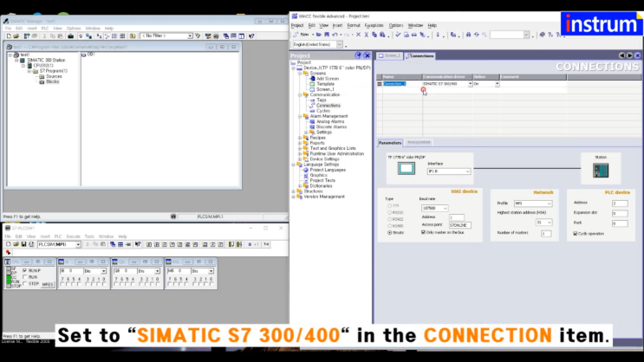
Task: Click the MRES button in PLCSIM CPU window
Action: (47, 284)
